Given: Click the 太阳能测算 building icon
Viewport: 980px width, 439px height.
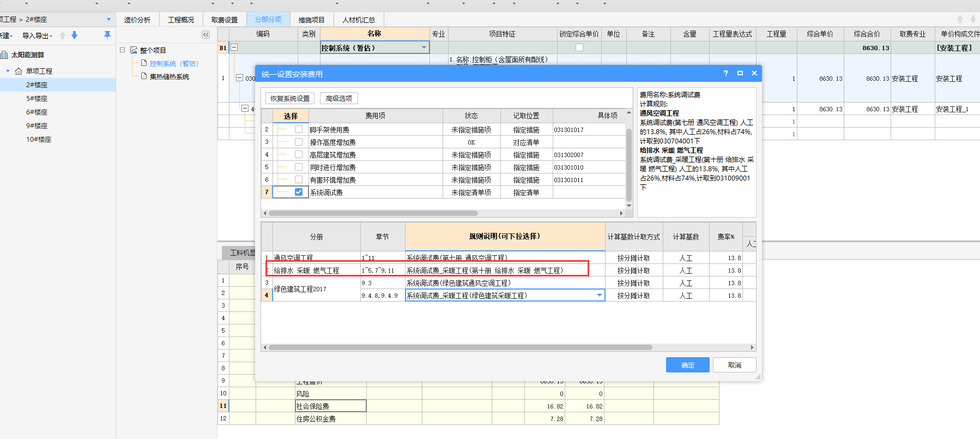Looking at the screenshot, I should pos(4,55).
